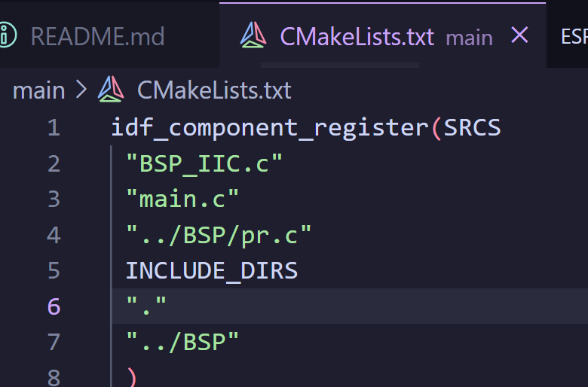Click closing parenthesis on line 8
588x387 pixels.
click(x=131, y=376)
